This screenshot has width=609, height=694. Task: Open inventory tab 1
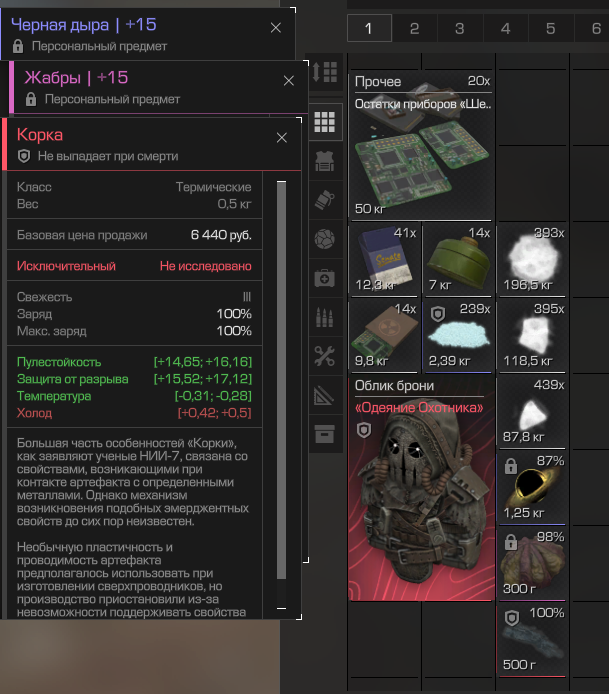(369, 29)
